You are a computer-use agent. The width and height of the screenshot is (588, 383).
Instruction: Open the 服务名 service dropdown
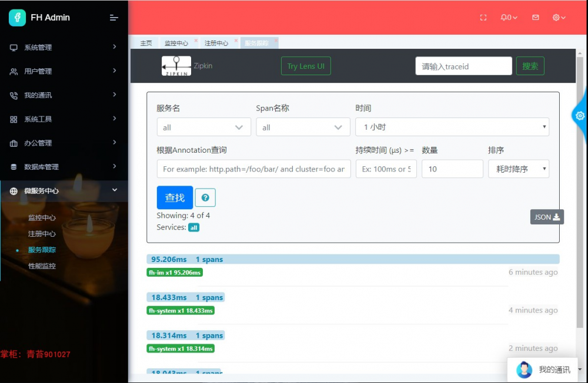point(203,127)
